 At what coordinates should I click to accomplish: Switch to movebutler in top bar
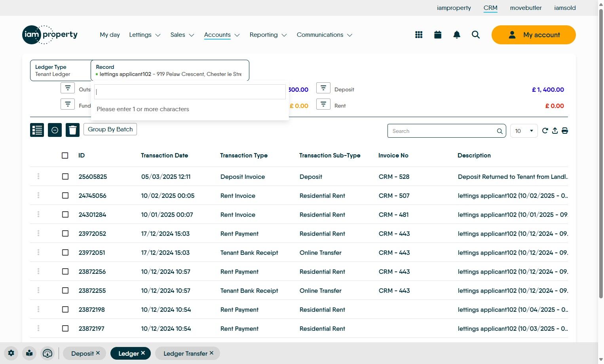tap(526, 8)
